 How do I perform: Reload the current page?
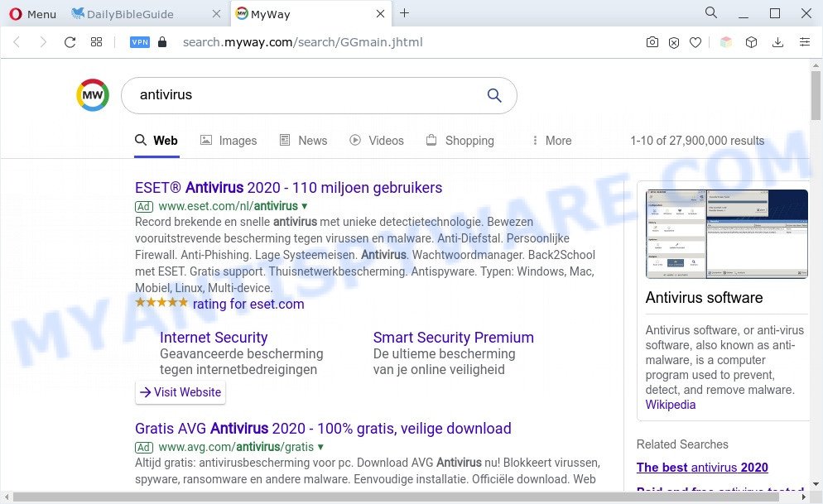70,42
